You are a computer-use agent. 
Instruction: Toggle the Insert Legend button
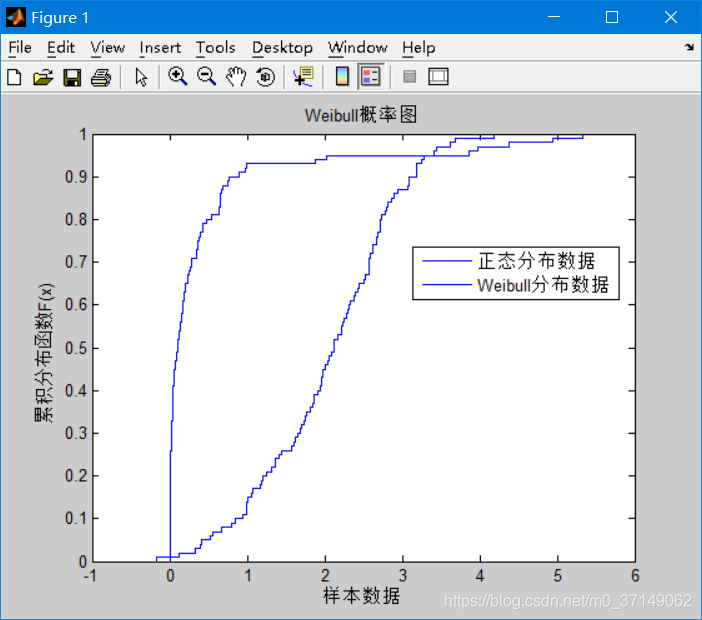coord(371,77)
